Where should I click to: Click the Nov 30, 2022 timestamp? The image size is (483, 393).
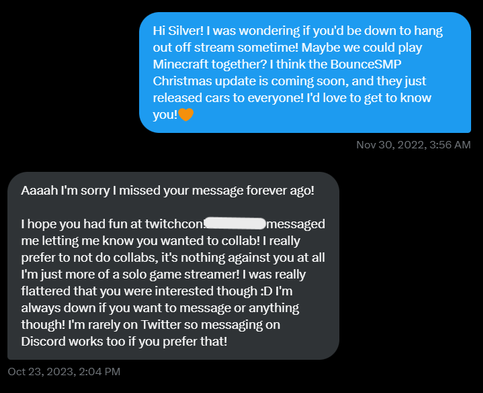[x=413, y=145]
